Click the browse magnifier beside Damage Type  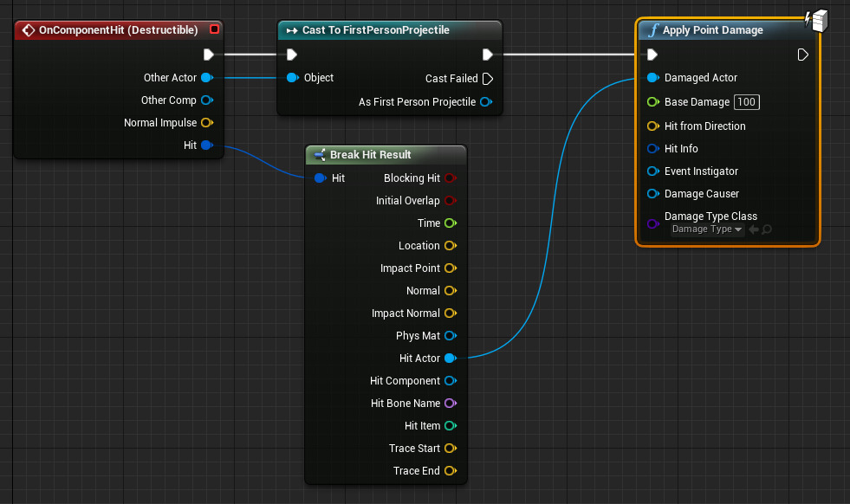767,229
